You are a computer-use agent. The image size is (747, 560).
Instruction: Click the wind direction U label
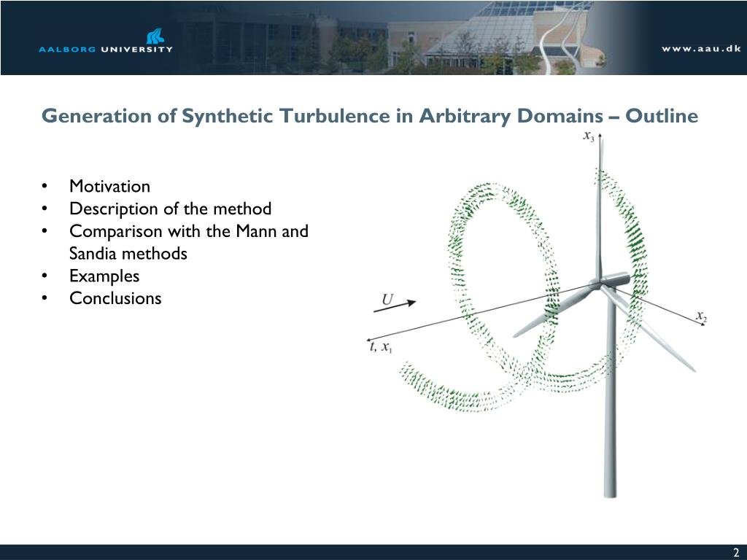click(387, 300)
